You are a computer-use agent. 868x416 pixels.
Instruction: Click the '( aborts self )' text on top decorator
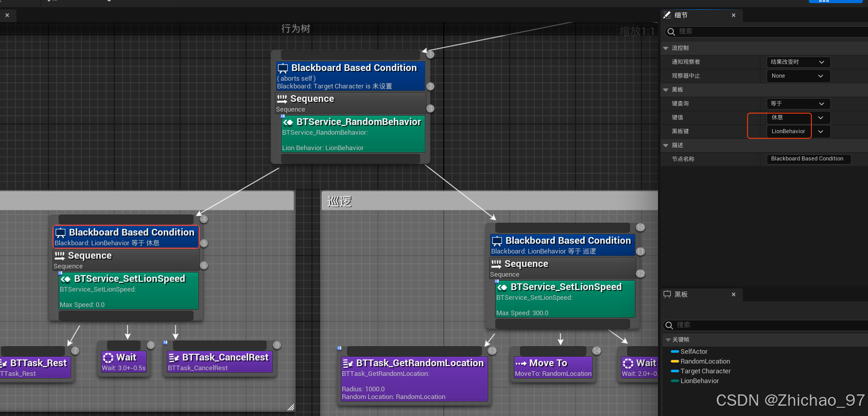click(x=297, y=79)
